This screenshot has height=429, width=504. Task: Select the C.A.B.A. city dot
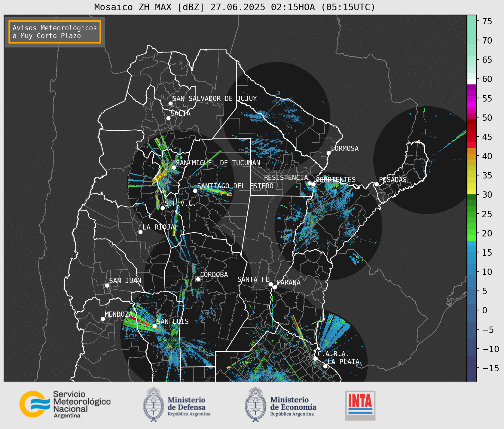click(315, 358)
